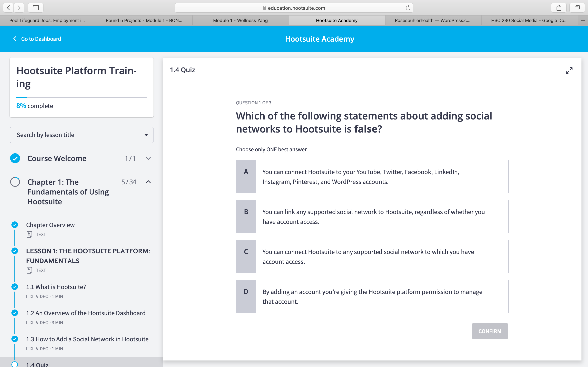Screen dimensions: 588x367
Task: Toggle Safari sidebar icon
Action: coord(36,8)
